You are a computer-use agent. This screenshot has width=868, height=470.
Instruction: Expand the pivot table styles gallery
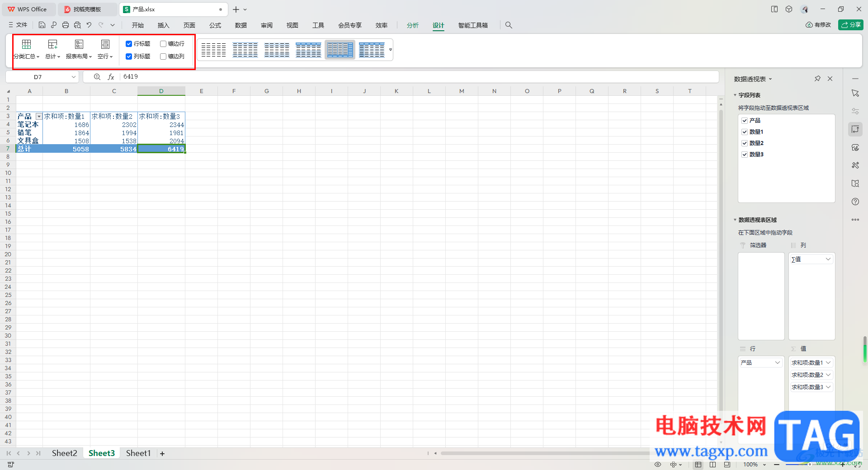pos(391,50)
